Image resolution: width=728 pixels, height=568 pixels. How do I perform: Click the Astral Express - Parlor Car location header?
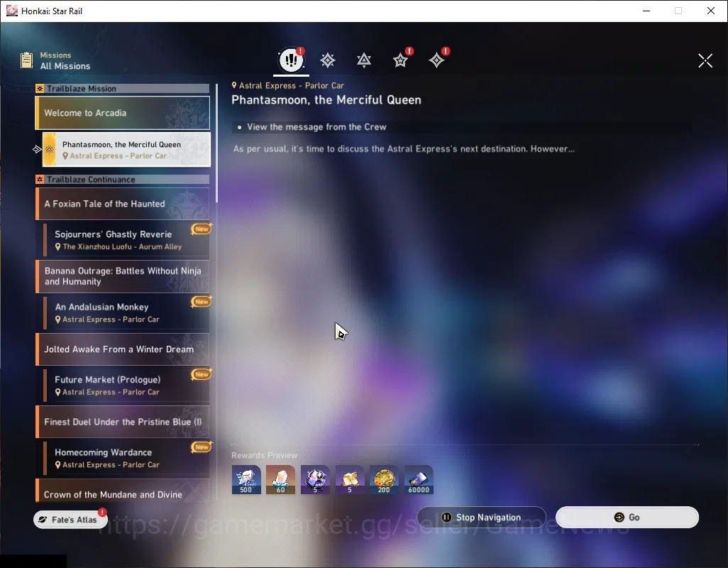click(x=288, y=85)
